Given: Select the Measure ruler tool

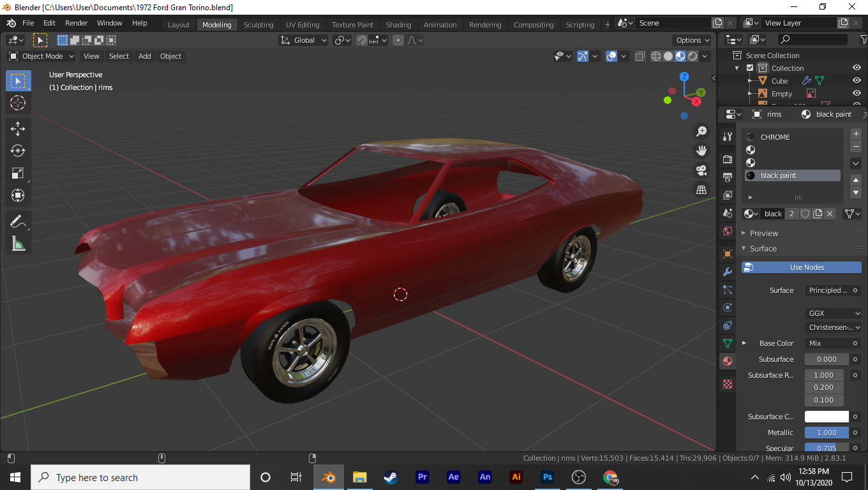Looking at the screenshot, I should [x=18, y=243].
